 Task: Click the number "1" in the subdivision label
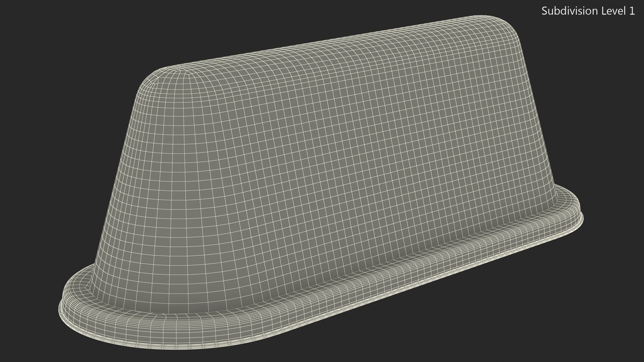click(x=632, y=11)
